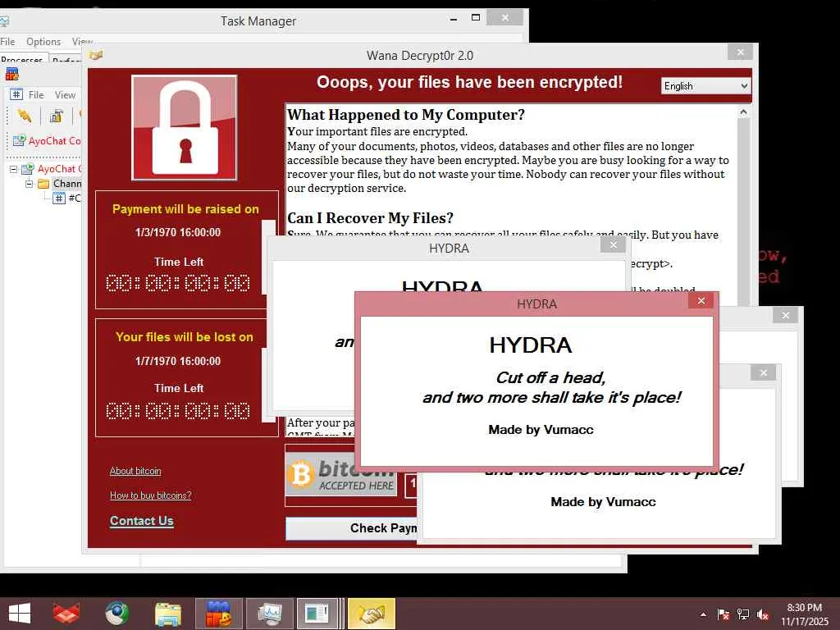Click the 1/7/1970 16:00:00 date text
Screen dimensions: 840x630
(178, 361)
